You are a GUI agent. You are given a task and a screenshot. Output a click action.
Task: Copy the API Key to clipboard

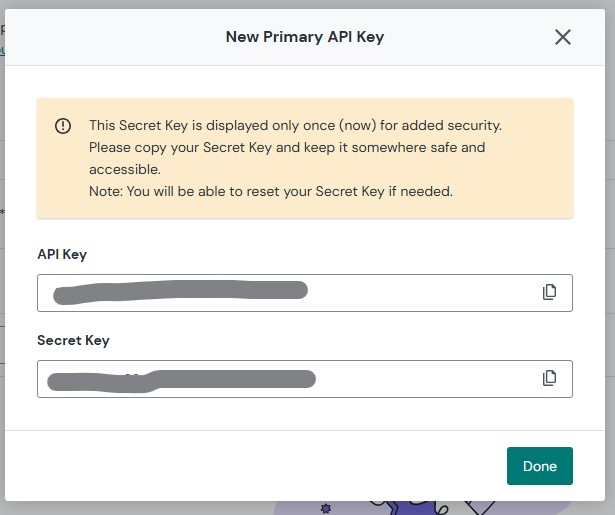point(549,292)
